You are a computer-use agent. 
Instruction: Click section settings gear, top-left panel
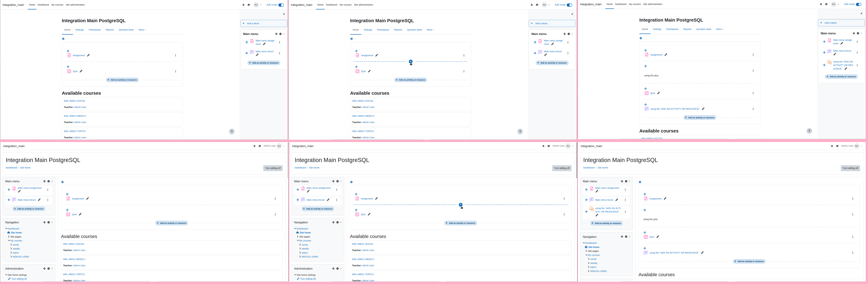pos(63,39)
